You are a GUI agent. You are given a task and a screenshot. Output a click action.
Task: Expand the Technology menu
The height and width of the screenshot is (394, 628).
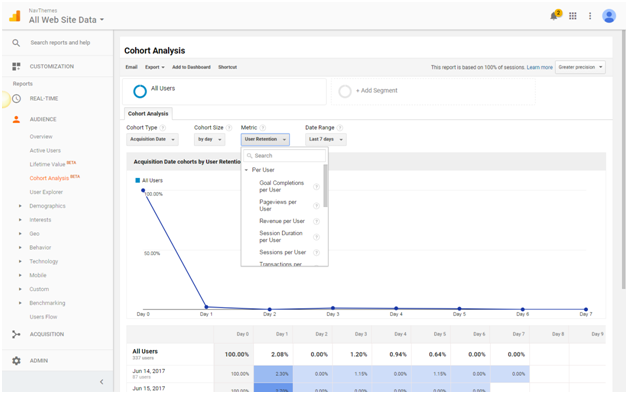coord(20,261)
